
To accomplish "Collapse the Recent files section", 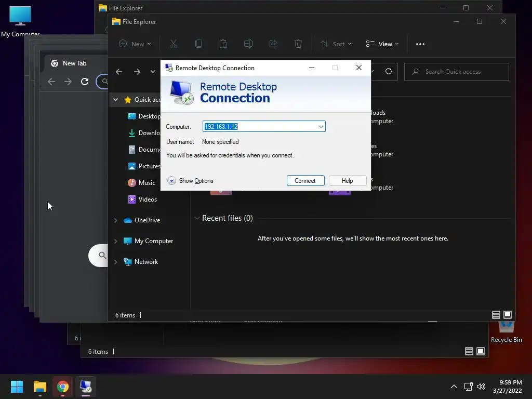I will click(x=197, y=218).
